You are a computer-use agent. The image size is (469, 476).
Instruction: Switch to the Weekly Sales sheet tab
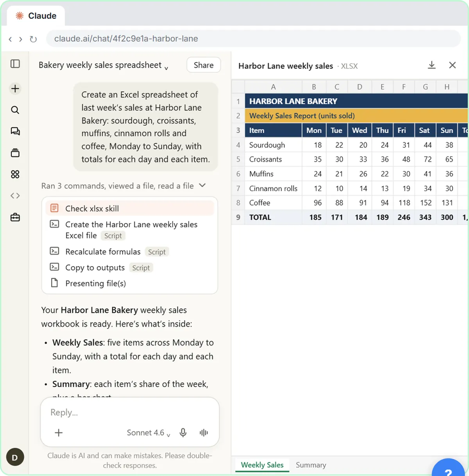(x=262, y=465)
